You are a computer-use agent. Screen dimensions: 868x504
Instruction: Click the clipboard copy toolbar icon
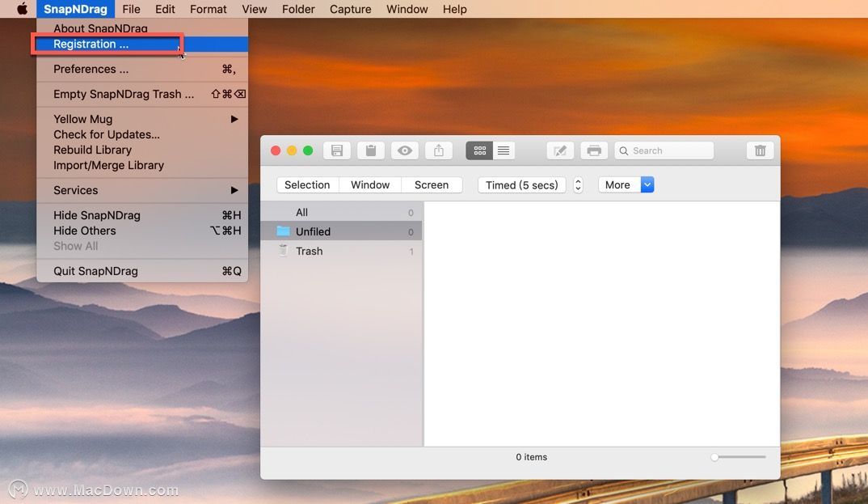pos(371,150)
